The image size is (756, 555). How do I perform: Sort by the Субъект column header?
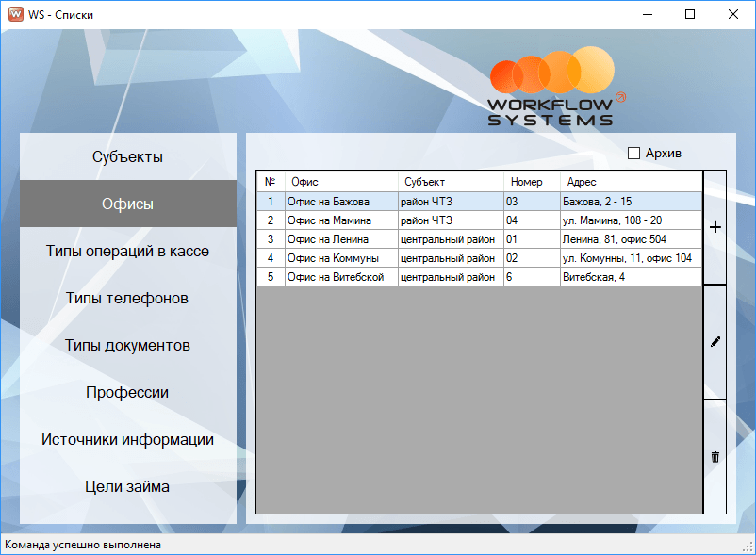[x=451, y=182]
